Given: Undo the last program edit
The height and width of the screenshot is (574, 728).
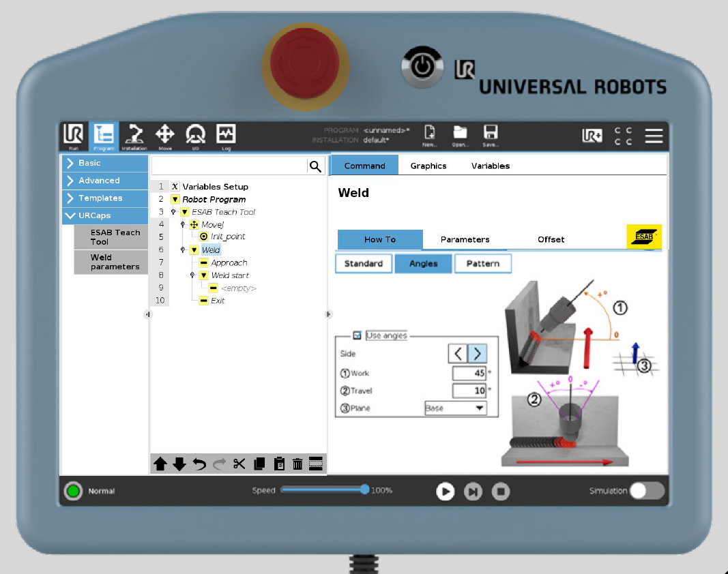Looking at the screenshot, I should click(x=199, y=464).
